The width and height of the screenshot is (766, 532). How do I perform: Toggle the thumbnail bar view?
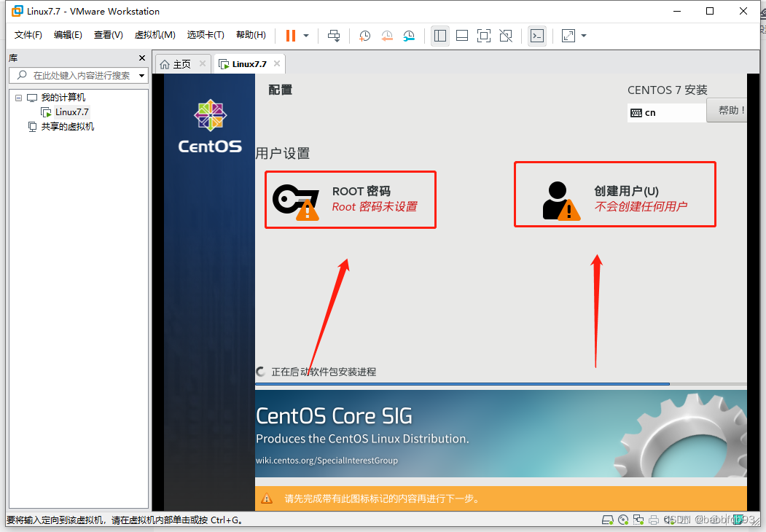[x=461, y=36]
